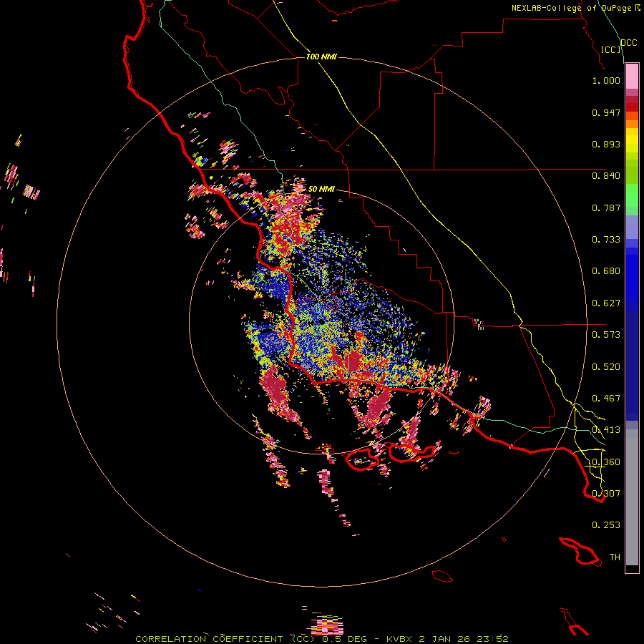Click the 1.000 value on the color scale
This screenshot has width=644, height=644.
(606, 80)
